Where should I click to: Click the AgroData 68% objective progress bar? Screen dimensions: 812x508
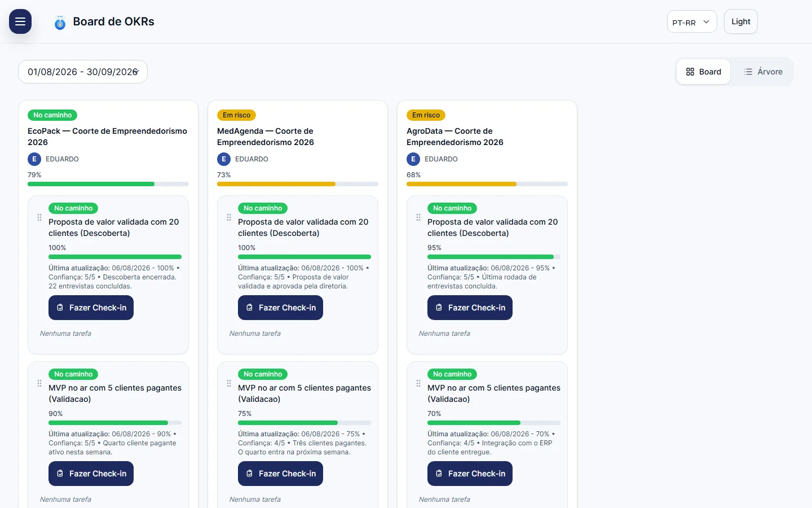click(x=487, y=184)
